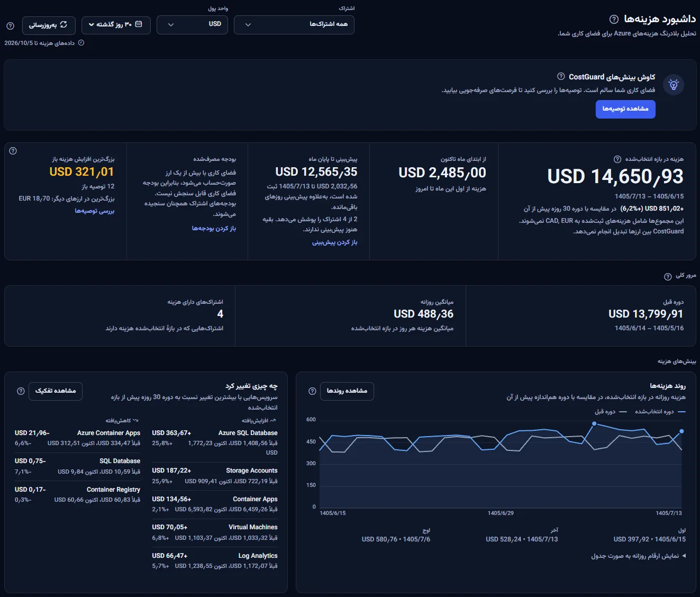
Task: Open help icon next to CostGuard insights heading
Action: [561, 77]
